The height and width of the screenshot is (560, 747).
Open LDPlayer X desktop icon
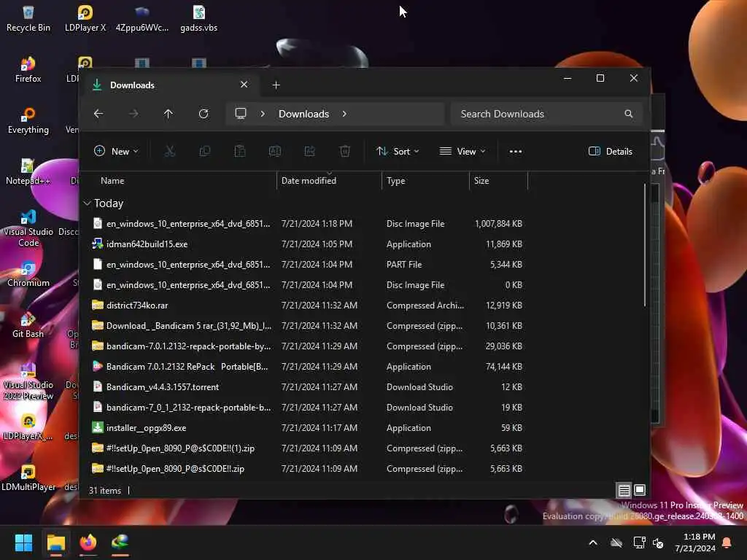[x=85, y=18]
